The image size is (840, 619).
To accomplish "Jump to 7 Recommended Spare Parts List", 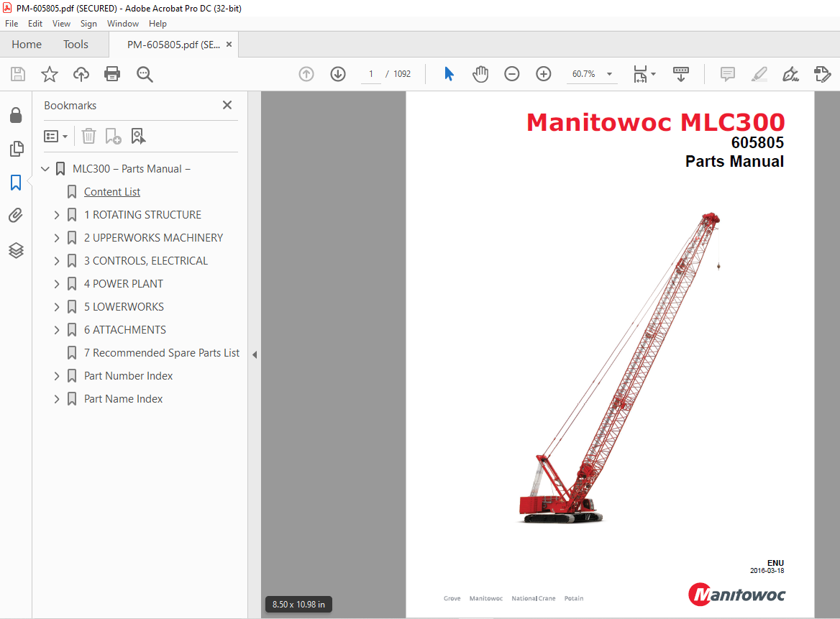I will [x=162, y=353].
